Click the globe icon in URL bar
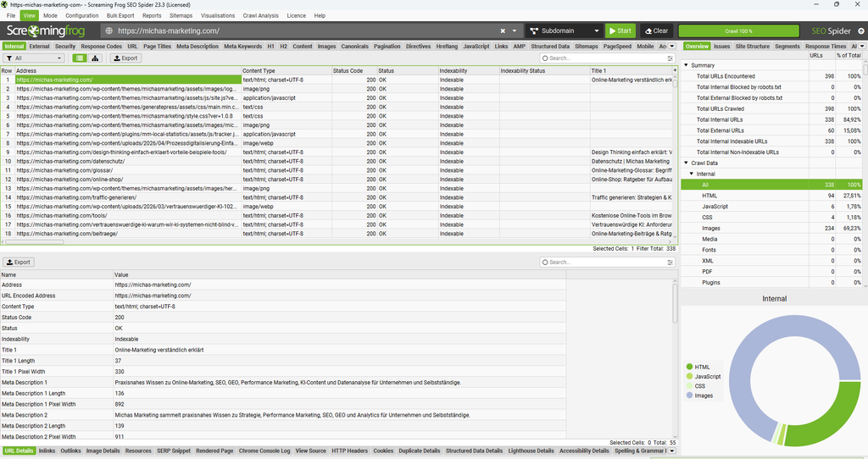The width and height of the screenshot is (868, 459). [109, 31]
